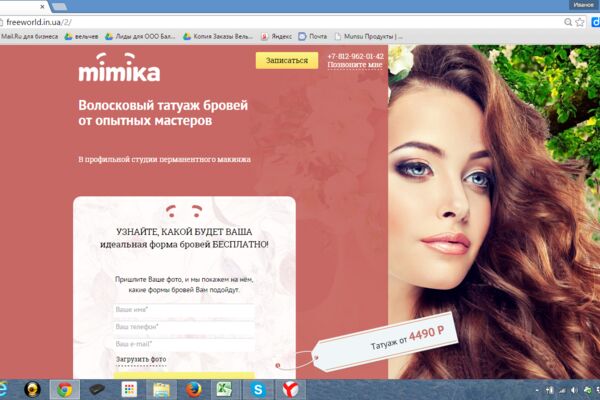Click the mimika logo
Viewport: 600px width, 400px height.
click(x=119, y=67)
